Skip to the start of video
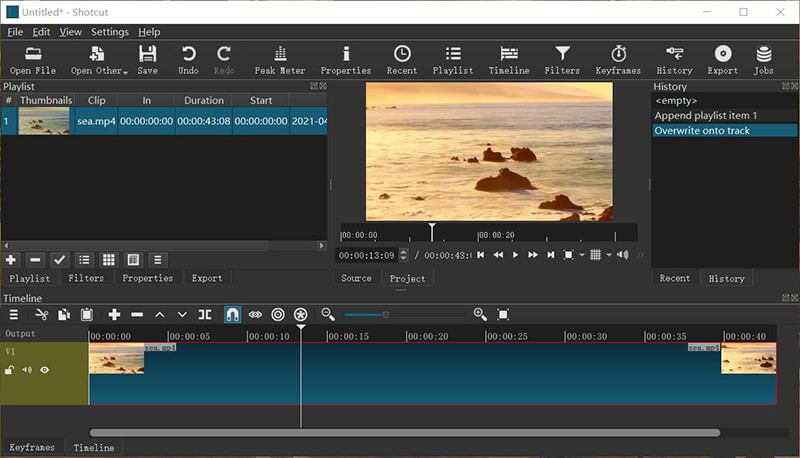This screenshot has height=458, width=800. tap(481, 255)
